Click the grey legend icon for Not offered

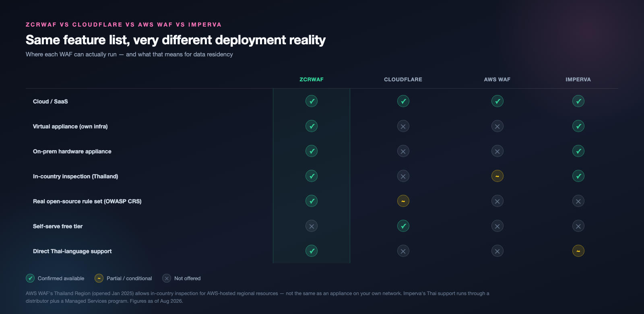point(167,278)
